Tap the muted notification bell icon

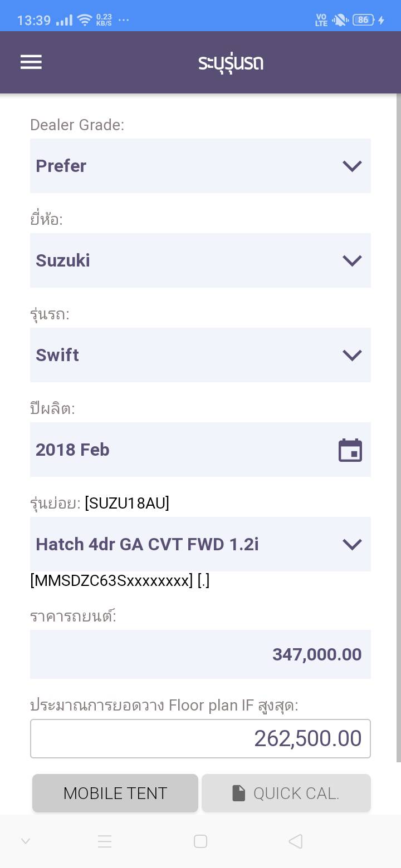pos(339,20)
